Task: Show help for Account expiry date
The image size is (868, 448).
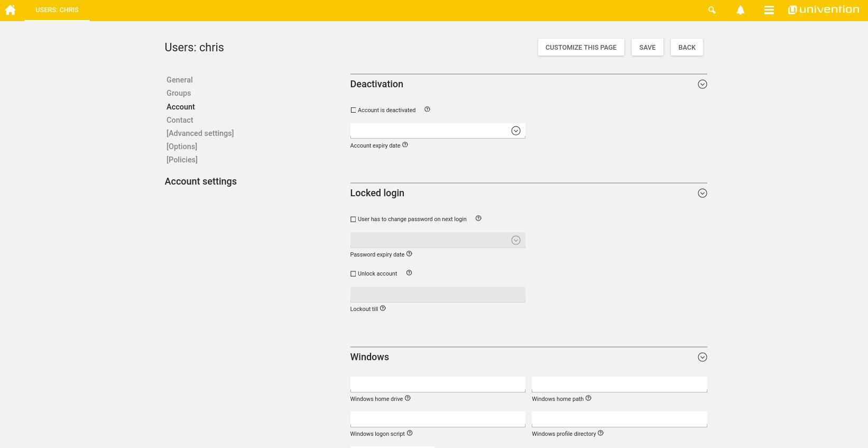Action: [x=405, y=145]
